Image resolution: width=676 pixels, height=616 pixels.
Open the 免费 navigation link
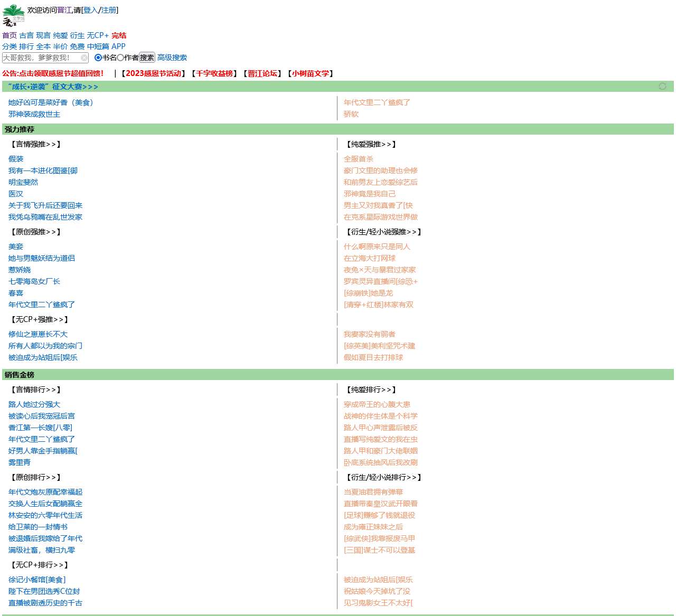coord(77,46)
